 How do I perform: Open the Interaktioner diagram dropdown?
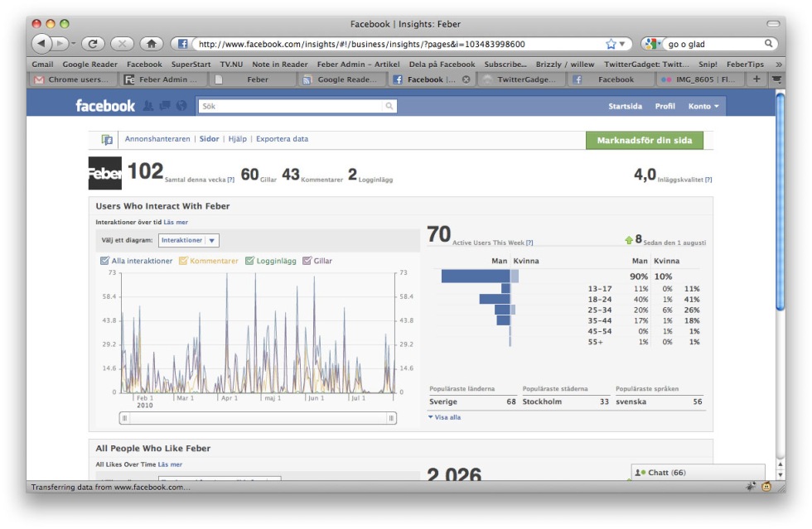click(189, 240)
